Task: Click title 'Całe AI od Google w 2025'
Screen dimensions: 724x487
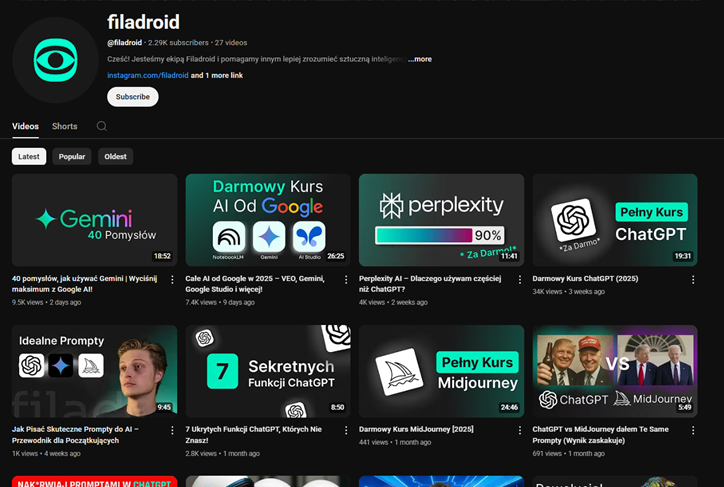Action: click(x=255, y=284)
